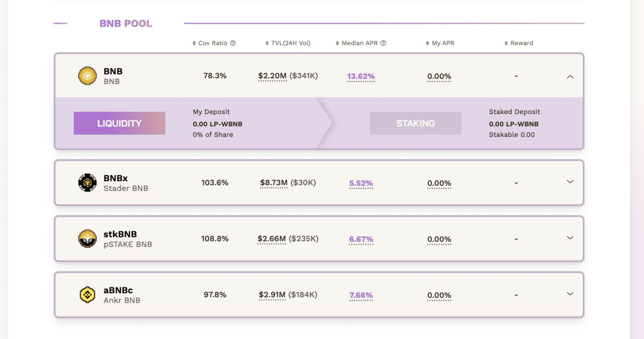This screenshot has height=339, width=644.
Task: Click My APR 0.00% in BNBx row
Action: click(439, 183)
